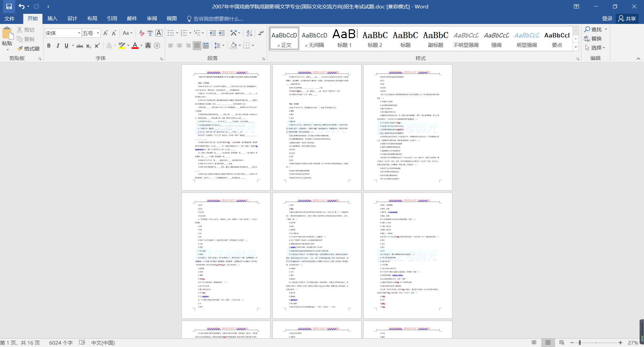Viewport: 644px width, 347px height.
Task: Expand the Styles gallery more arrow
Action: [576, 48]
